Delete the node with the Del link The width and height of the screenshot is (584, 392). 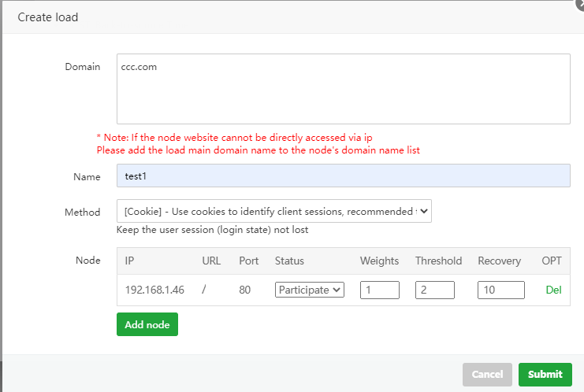[553, 290]
